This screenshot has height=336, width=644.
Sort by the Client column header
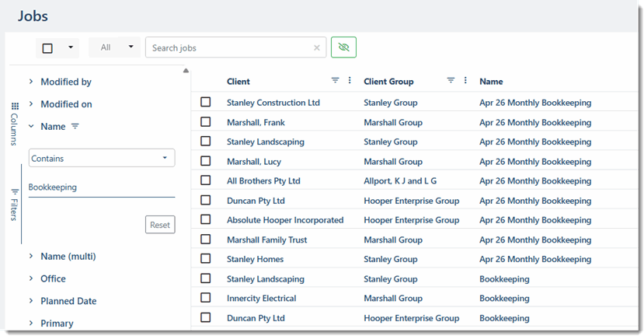tap(238, 82)
